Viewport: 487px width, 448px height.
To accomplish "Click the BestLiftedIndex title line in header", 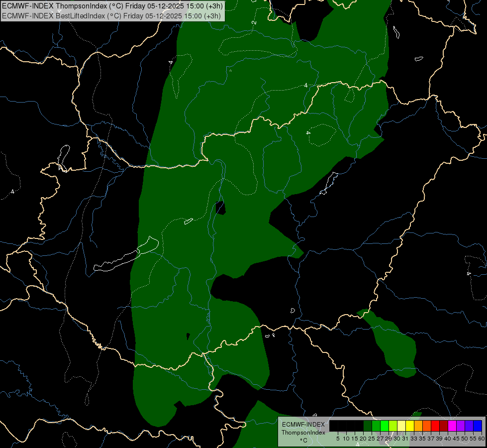I will [x=111, y=15].
